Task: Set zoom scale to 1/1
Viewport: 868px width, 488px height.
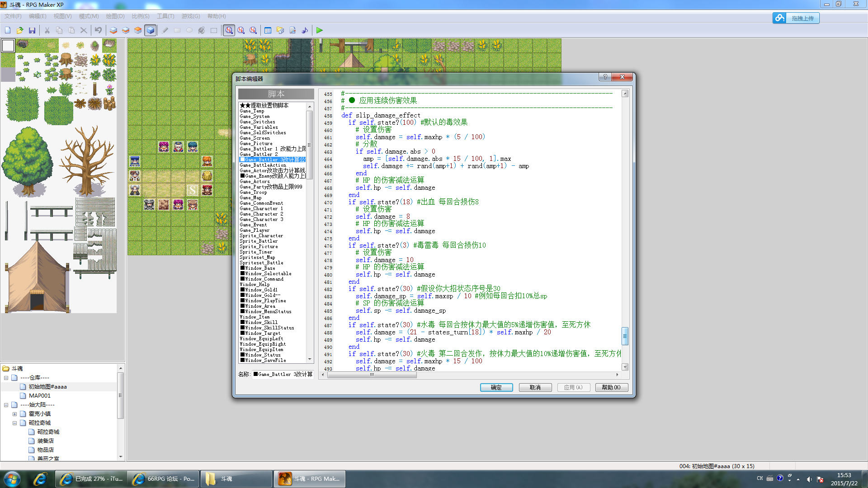Action: click(229, 30)
